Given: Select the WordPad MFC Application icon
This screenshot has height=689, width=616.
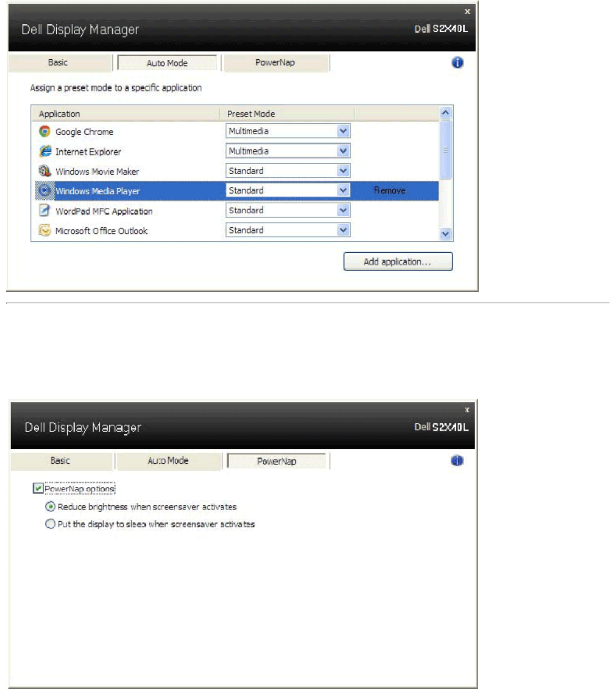Looking at the screenshot, I should pyautogui.click(x=45, y=211).
